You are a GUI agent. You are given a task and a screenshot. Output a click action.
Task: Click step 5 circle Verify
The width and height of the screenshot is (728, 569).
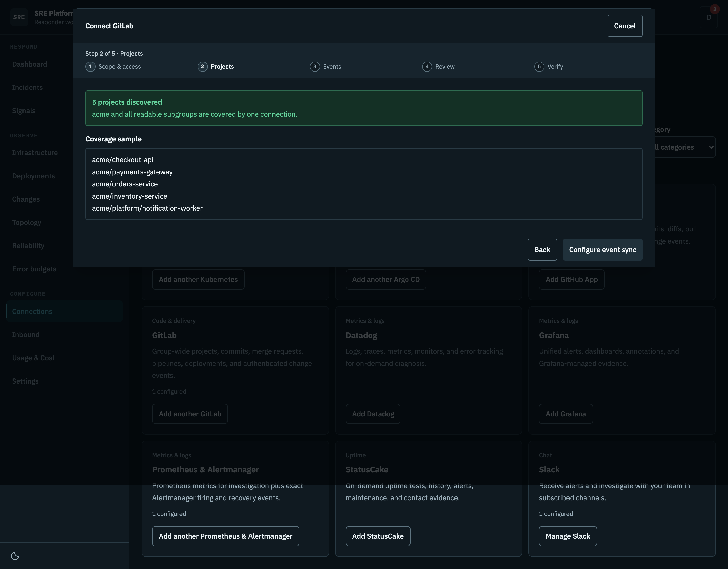point(539,67)
